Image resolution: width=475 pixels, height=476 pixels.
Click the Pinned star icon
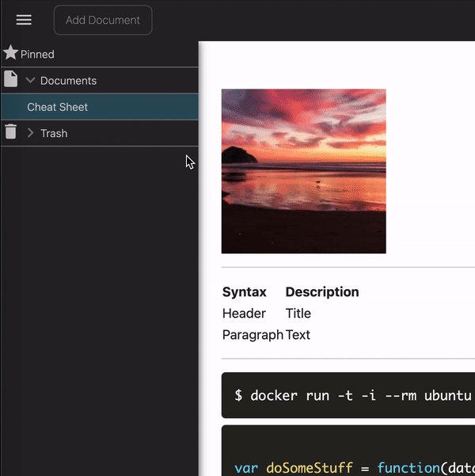[x=10, y=52]
